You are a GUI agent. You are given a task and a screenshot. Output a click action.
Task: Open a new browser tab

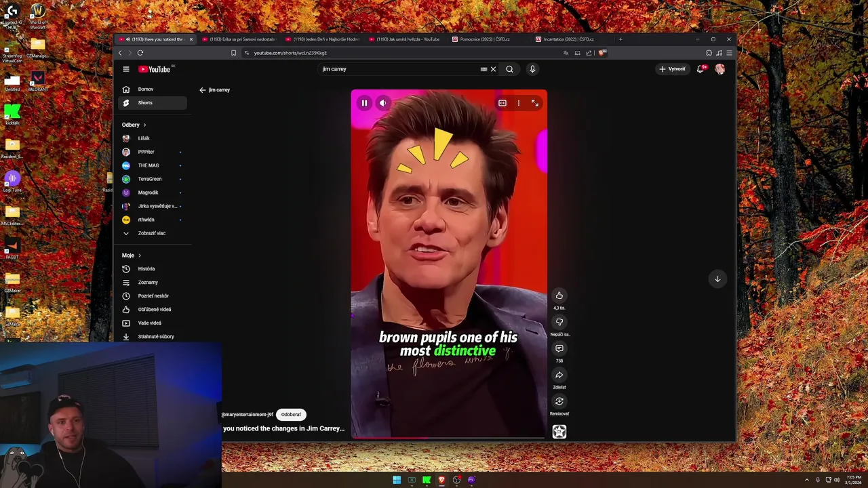[x=620, y=39]
